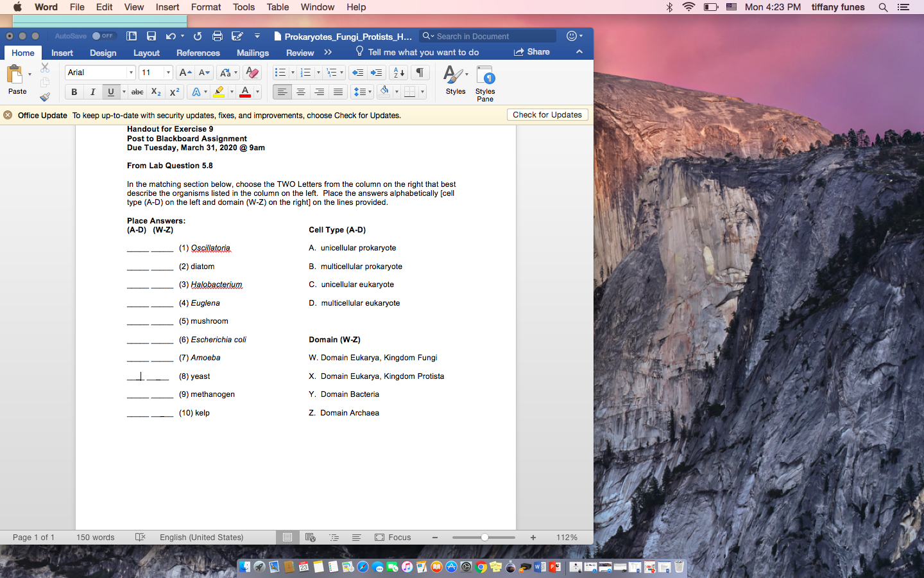Click the Check for Updates button
Image resolution: width=924 pixels, height=578 pixels.
tap(547, 114)
